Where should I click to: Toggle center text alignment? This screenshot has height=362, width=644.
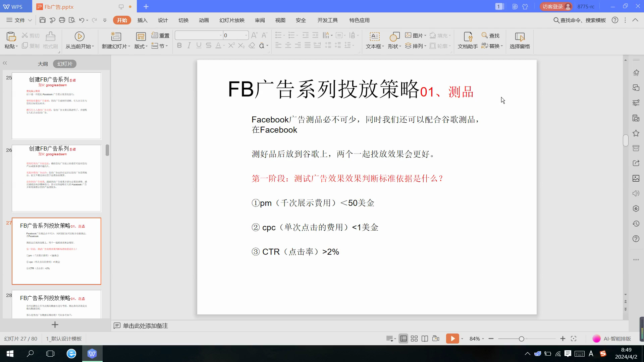click(288, 46)
